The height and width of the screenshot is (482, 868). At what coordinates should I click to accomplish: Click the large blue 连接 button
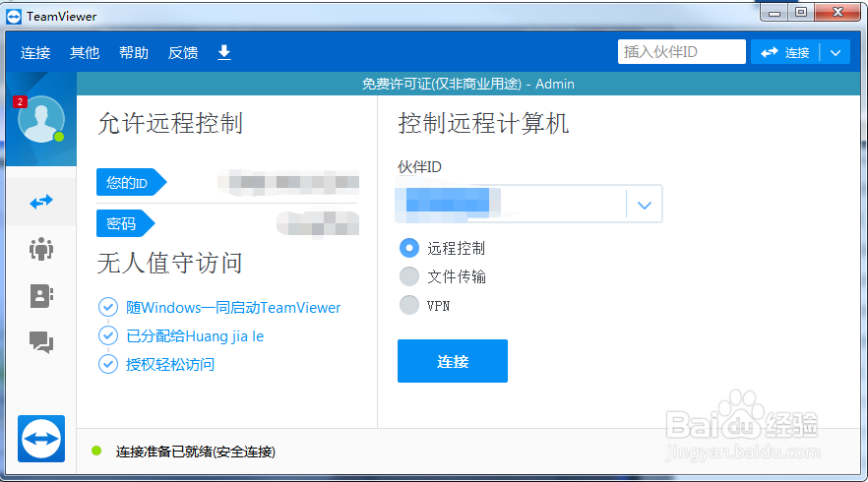[x=453, y=361]
